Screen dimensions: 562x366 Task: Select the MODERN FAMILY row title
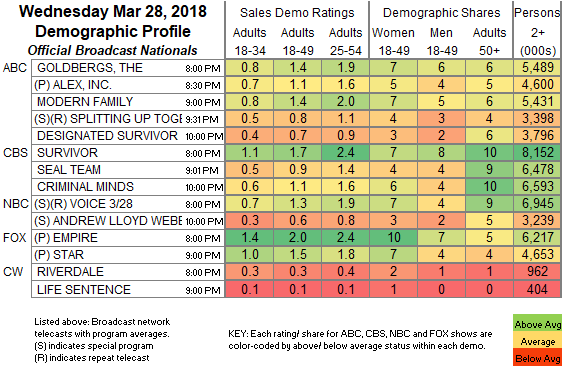click(85, 102)
